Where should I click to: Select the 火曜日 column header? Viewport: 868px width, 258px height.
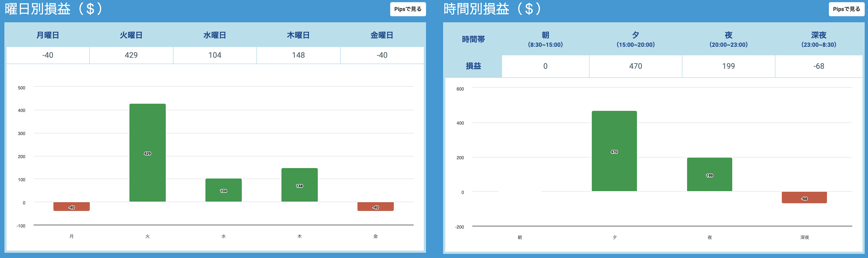(131, 35)
